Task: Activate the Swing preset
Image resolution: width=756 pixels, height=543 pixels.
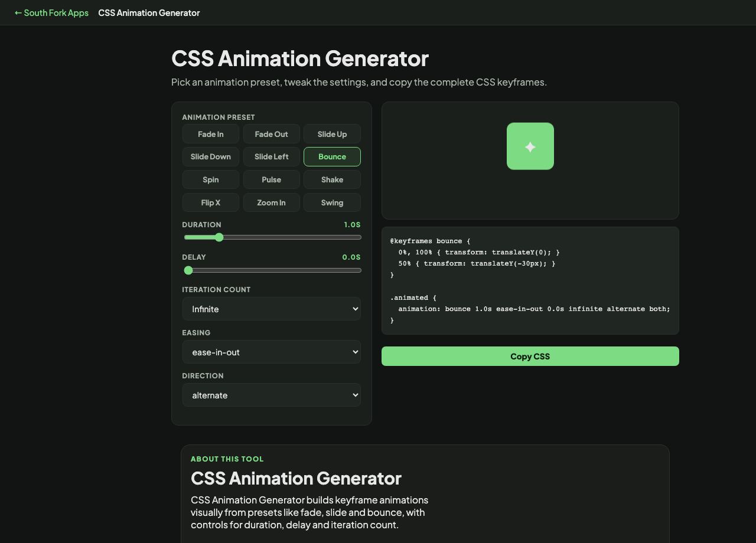Action: pos(332,202)
